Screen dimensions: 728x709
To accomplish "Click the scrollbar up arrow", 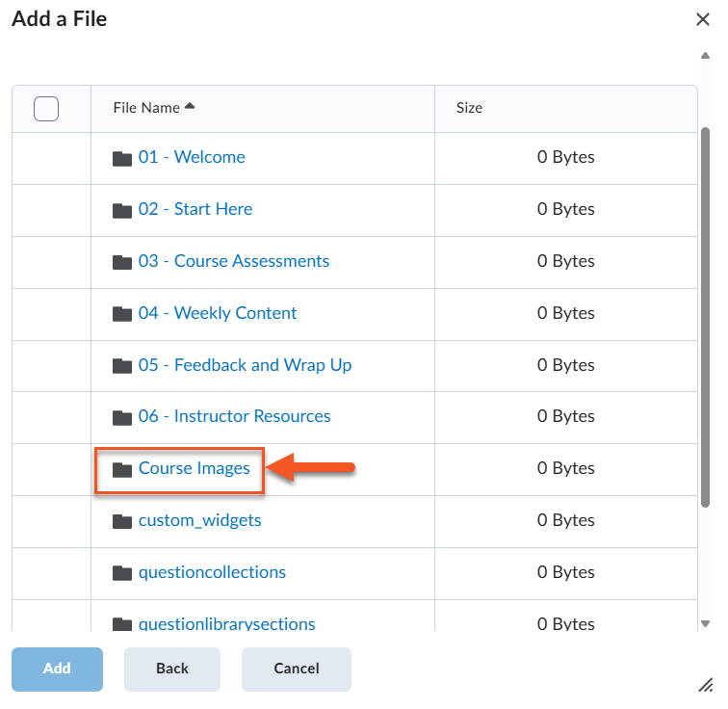I will [705, 55].
